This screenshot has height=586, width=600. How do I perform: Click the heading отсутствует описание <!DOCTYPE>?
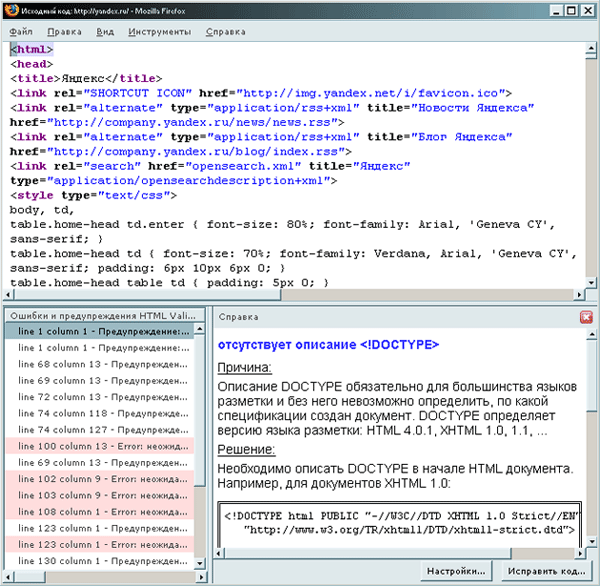[328, 345]
